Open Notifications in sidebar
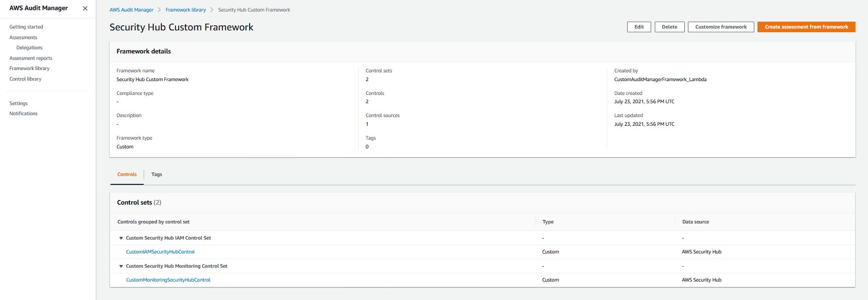868x300 pixels. pos(23,113)
